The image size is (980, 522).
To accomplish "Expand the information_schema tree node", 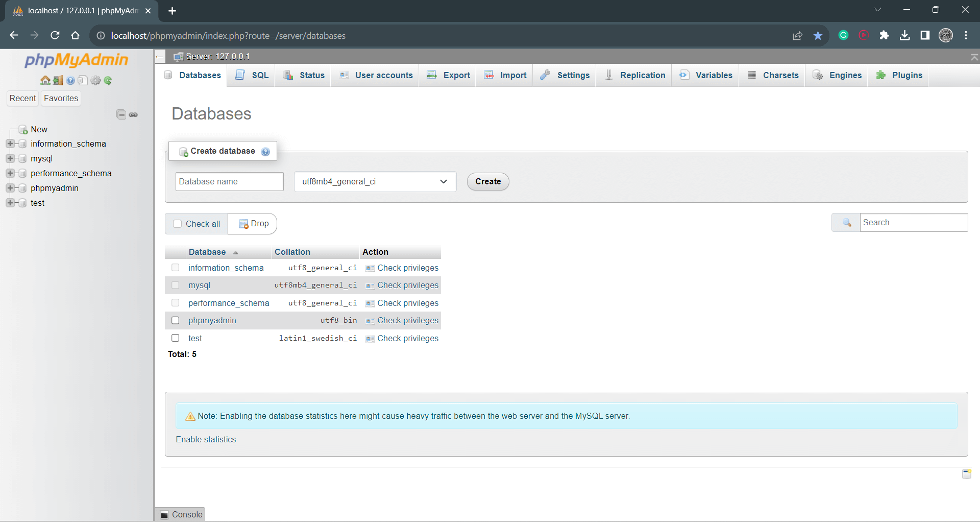I will pyautogui.click(x=11, y=144).
